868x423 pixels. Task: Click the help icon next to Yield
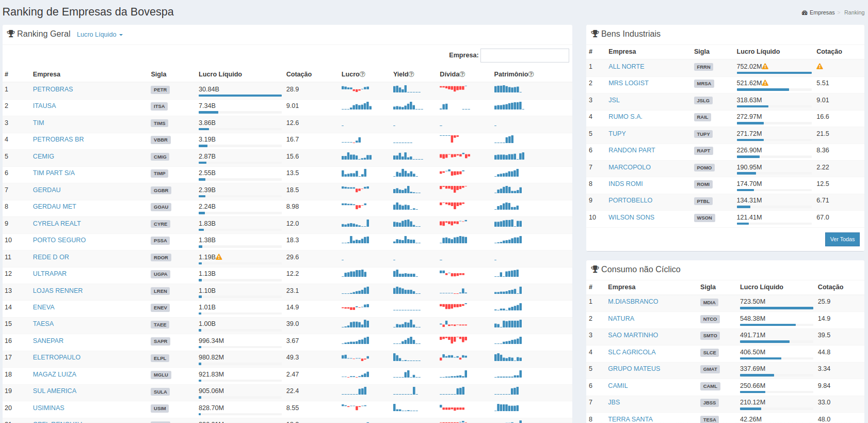(x=411, y=74)
